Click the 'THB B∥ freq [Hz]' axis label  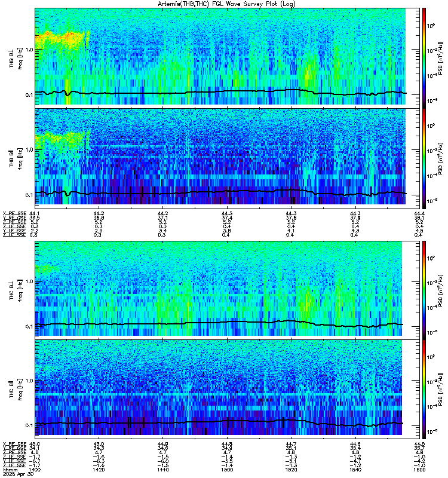[x=16, y=158]
